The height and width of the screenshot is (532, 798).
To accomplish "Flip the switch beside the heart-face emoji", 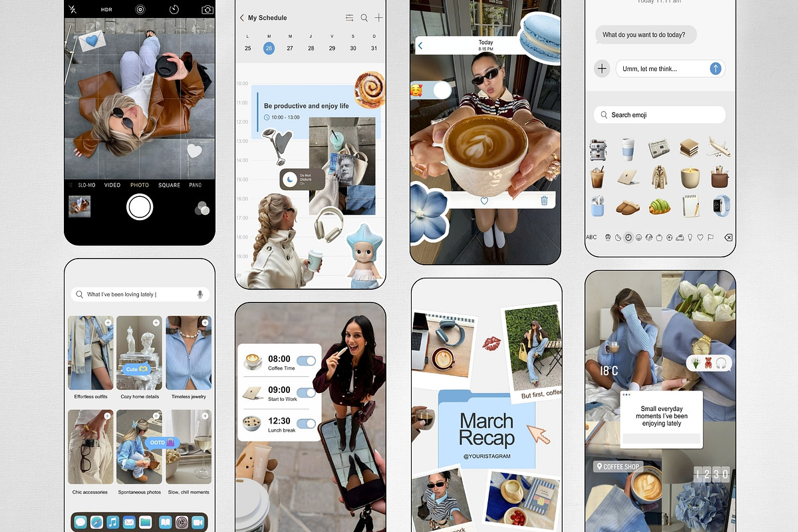I will (442, 90).
